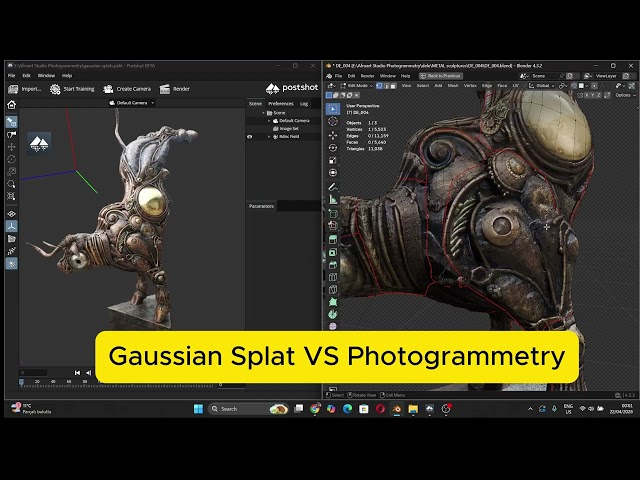Select the Scale tool in Postshot sidebar
The width and height of the screenshot is (640, 480).
point(11,171)
